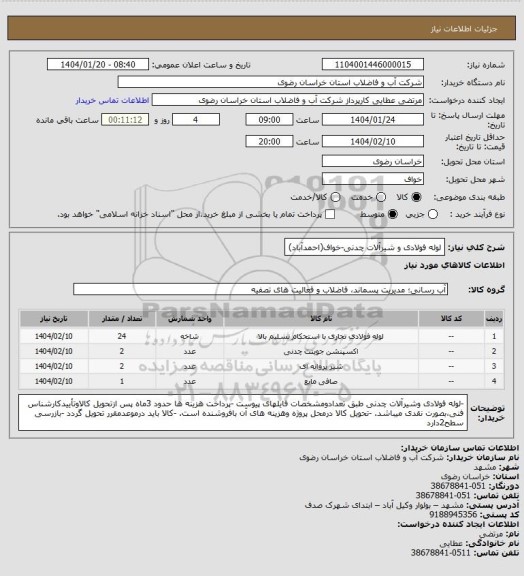Select the کالا/خدمت radio option
This screenshot has height=576, width=524.
tap(335, 197)
